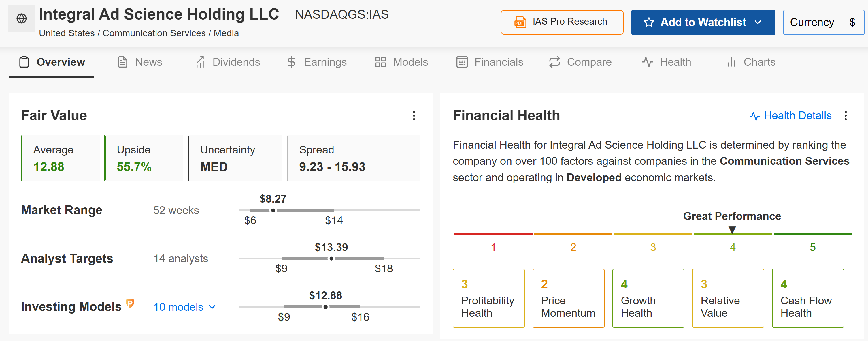Open the Health Details link
The image size is (868, 341).
pyautogui.click(x=790, y=116)
